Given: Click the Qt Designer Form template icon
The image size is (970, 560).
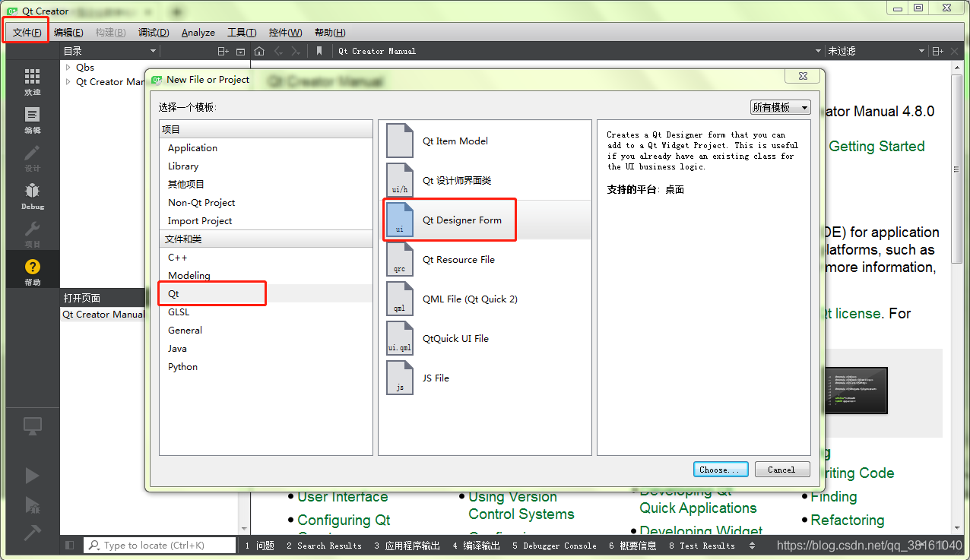Looking at the screenshot, I should click(x=400, y=220).
